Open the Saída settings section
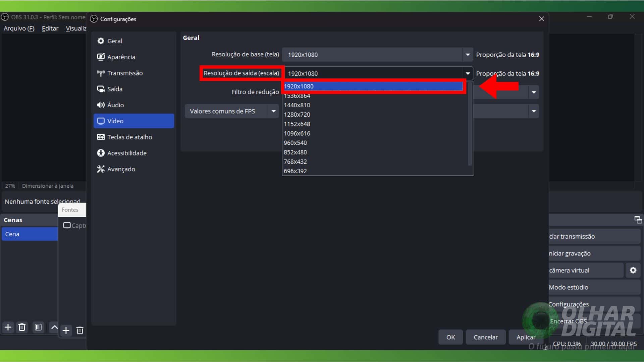 point(114,89)
